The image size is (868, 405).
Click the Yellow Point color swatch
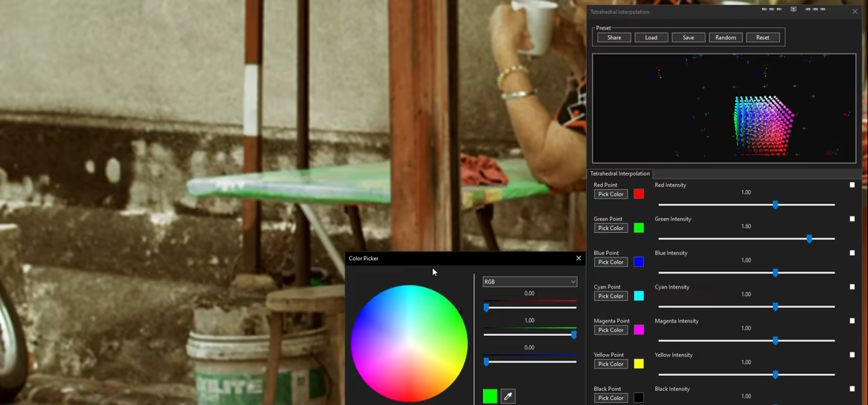tap(639, 364)
